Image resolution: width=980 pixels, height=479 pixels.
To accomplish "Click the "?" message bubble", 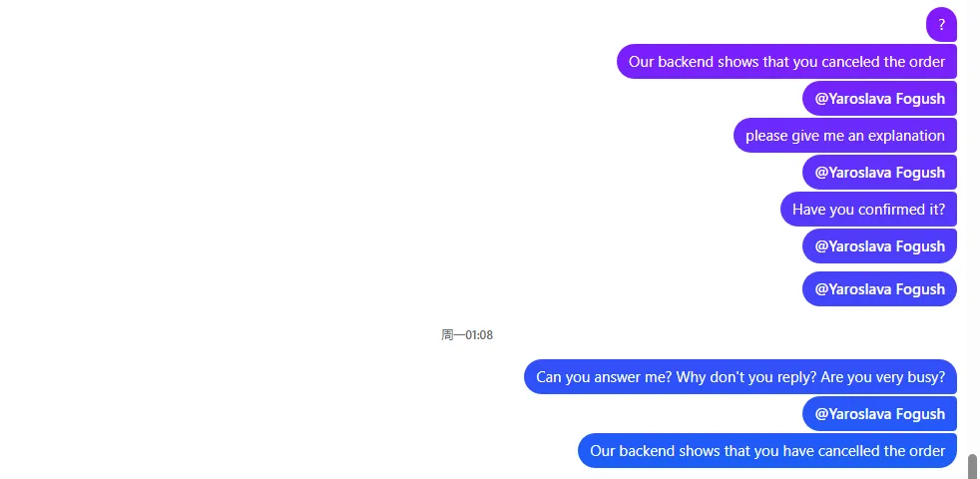I will tap(941, 25).
